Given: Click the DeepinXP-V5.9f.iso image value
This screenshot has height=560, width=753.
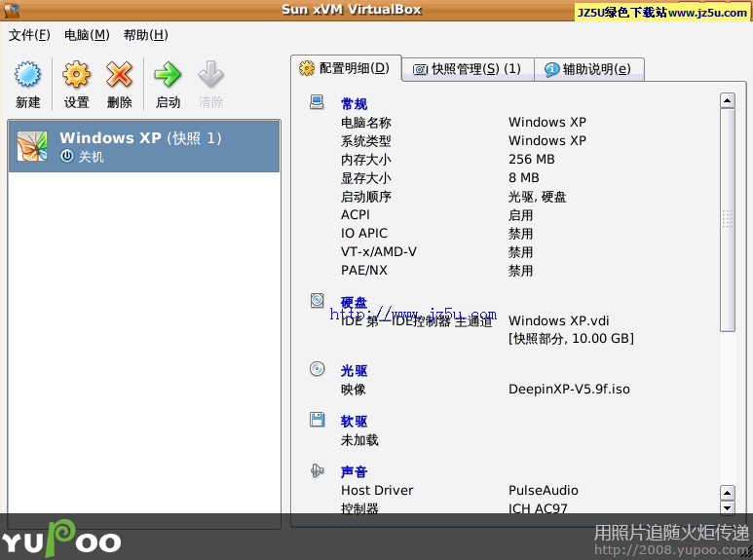Looking at the screenshot, I should coord(569,389).
